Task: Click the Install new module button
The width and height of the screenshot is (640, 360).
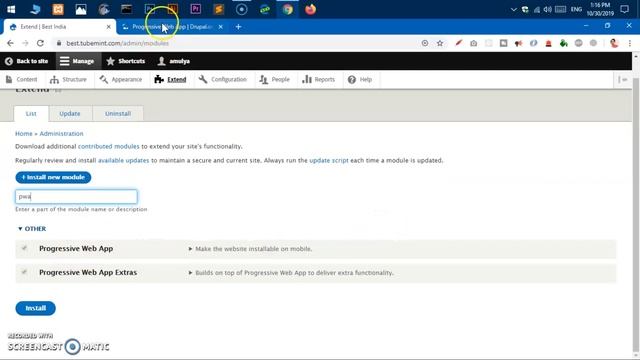Action: click(53, 177)
